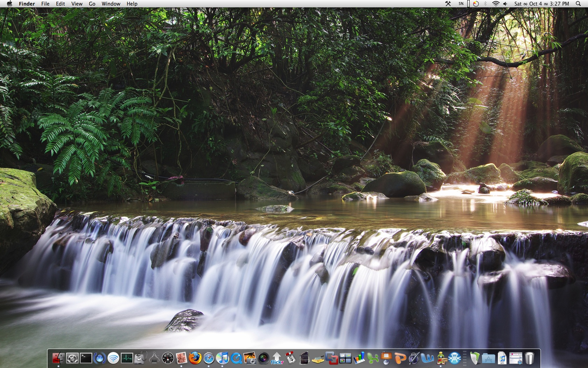Open the Help menu
The image size is (588, 368).
pos(132,4)
